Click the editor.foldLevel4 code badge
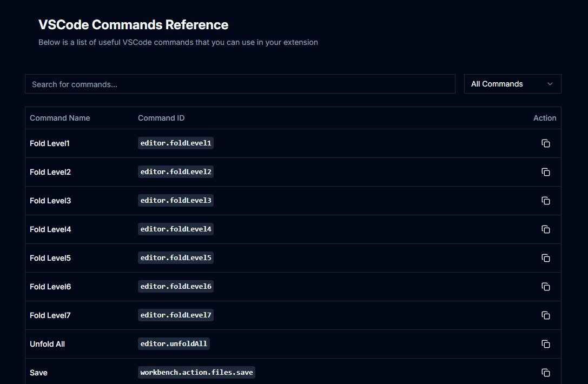Image resolution: width=588 pixels, height=384 pixels. (176, 229)
